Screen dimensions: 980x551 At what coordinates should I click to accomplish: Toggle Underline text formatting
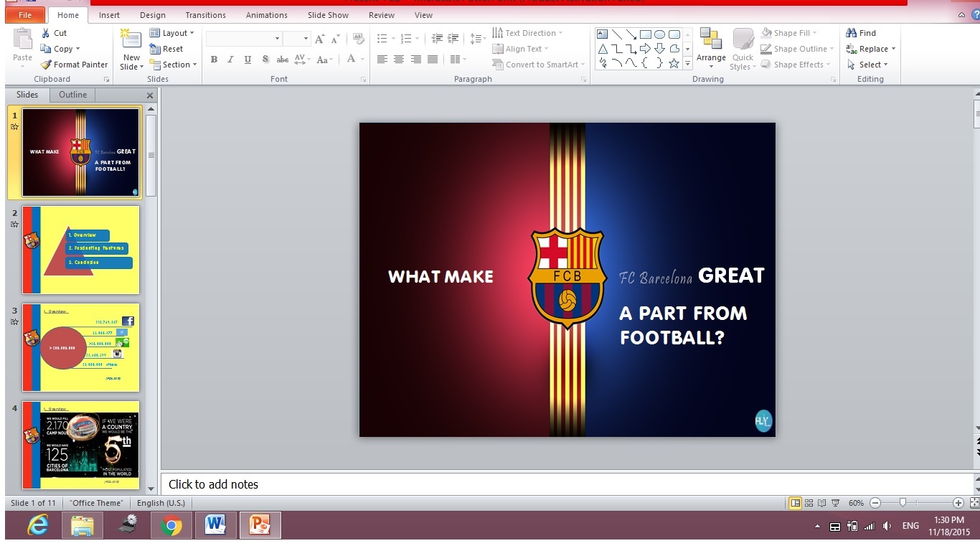coord(248,60)
